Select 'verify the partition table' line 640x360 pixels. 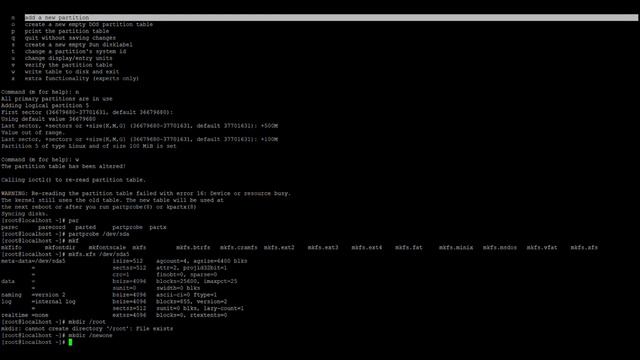68,65
